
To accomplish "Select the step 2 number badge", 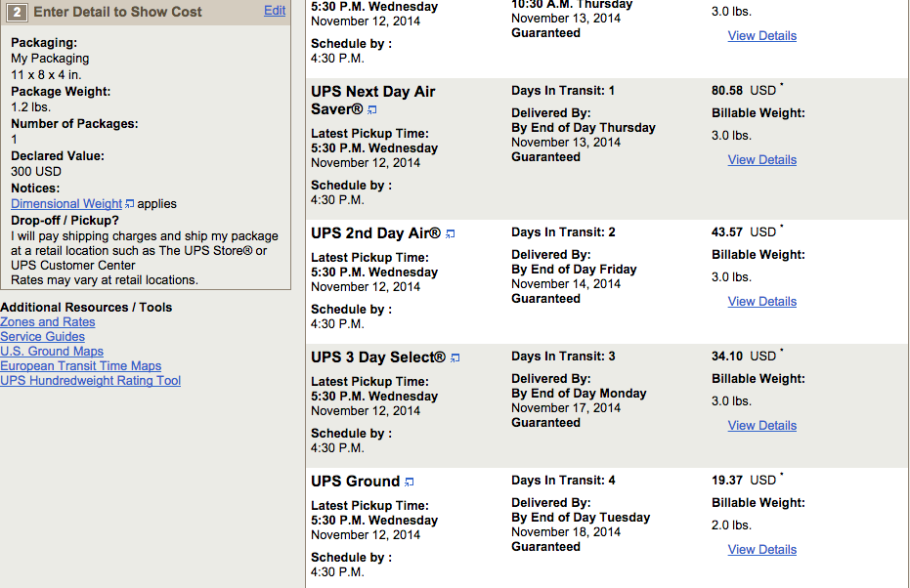I will [17, 12].
